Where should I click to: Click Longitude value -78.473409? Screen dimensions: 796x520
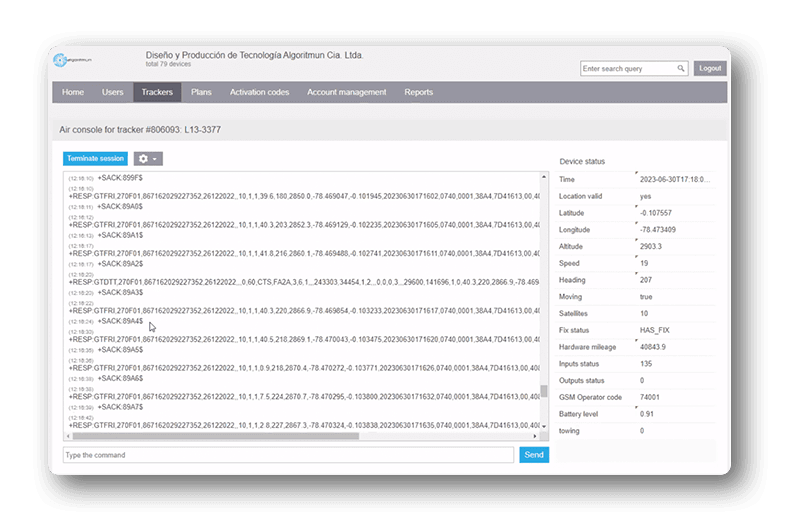[x=658, y=230]
